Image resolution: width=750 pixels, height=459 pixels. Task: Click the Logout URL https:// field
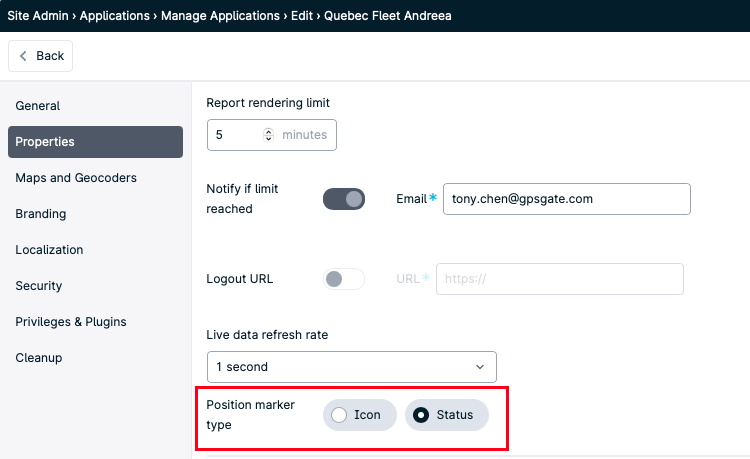(x=560, y=279)
